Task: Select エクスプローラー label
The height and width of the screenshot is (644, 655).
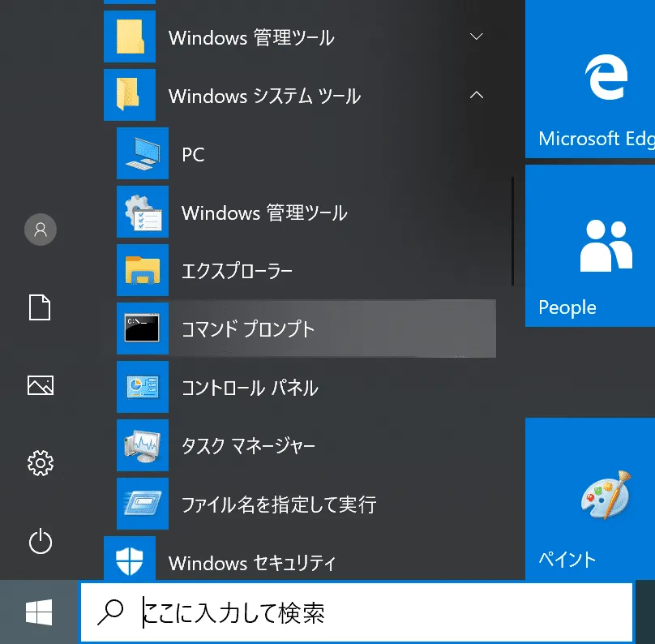Action: (237, 271)
